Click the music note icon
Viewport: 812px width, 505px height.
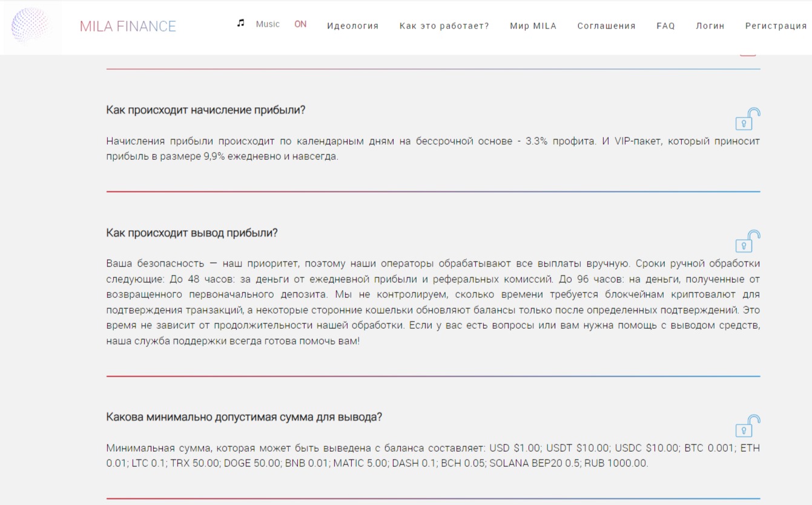pos(241,23)
